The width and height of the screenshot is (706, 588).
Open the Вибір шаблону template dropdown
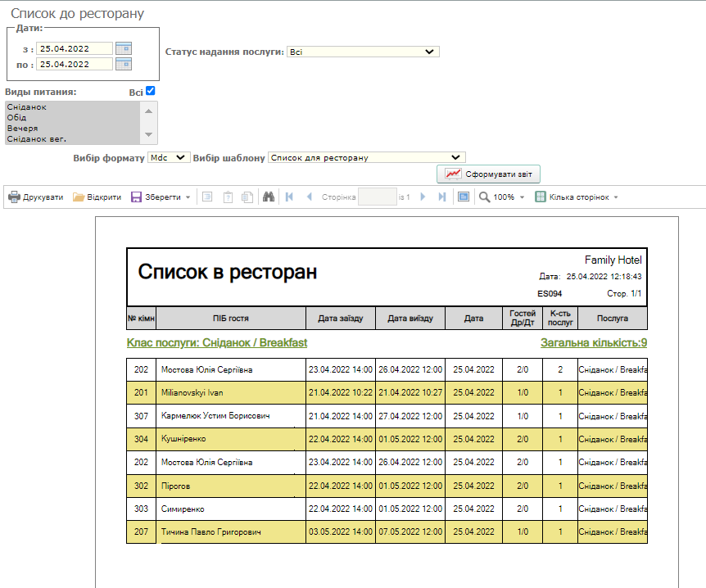(366, 157)
